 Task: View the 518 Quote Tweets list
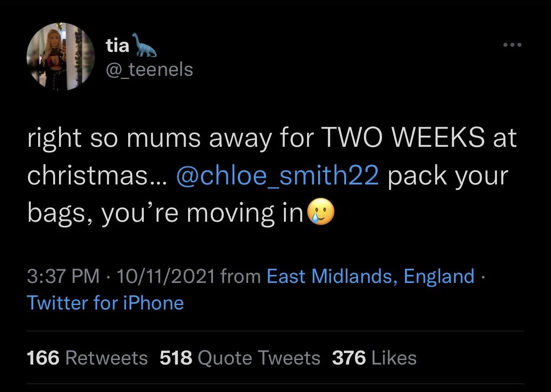click(x=240, y=358)
